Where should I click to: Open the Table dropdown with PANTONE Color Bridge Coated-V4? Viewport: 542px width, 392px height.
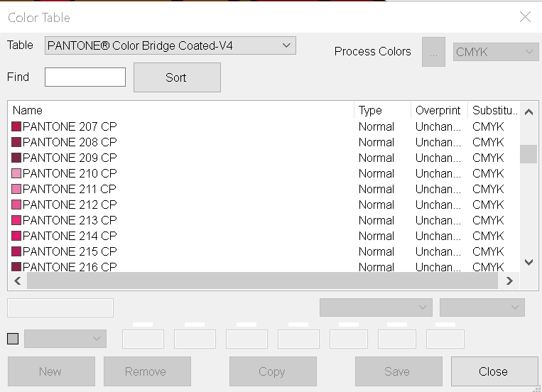pyautogui.click(x=170, y=45)
